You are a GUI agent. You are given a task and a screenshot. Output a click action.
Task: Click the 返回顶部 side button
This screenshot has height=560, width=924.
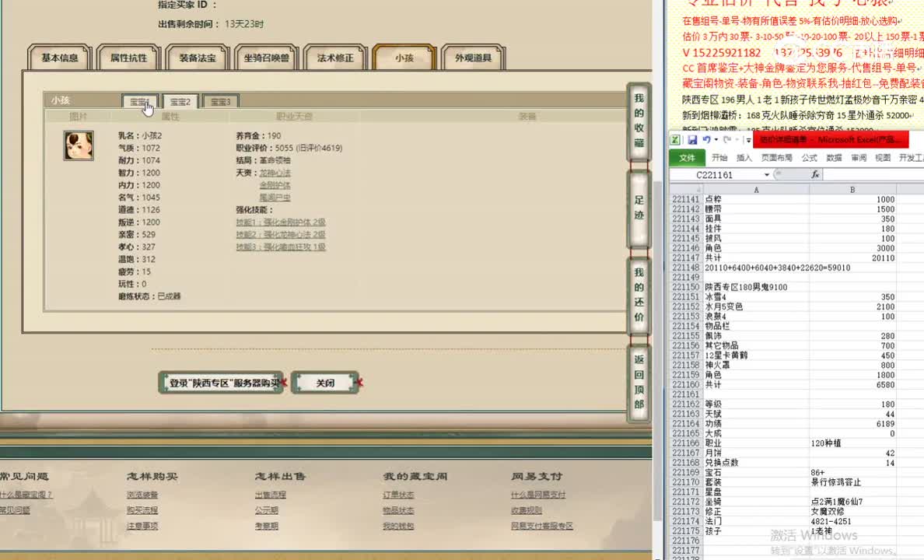pos(639,382)
